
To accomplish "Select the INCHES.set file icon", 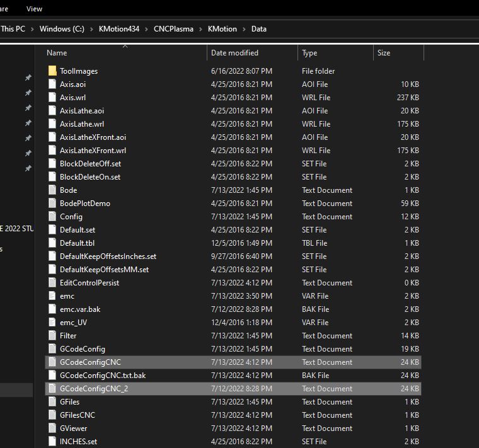I will coord(52,442).
